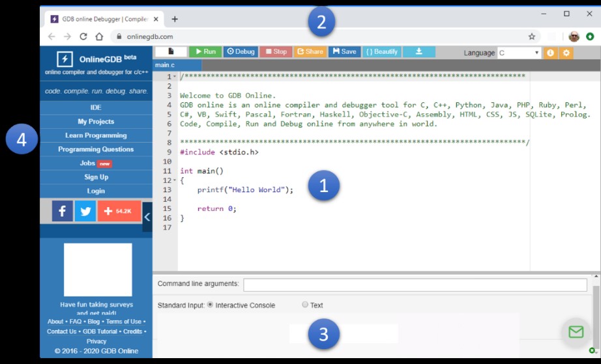The width and height of the screenshot is (601, 364).
Task: Click the survey advertisement image
Action: click(x=98, y=270)
